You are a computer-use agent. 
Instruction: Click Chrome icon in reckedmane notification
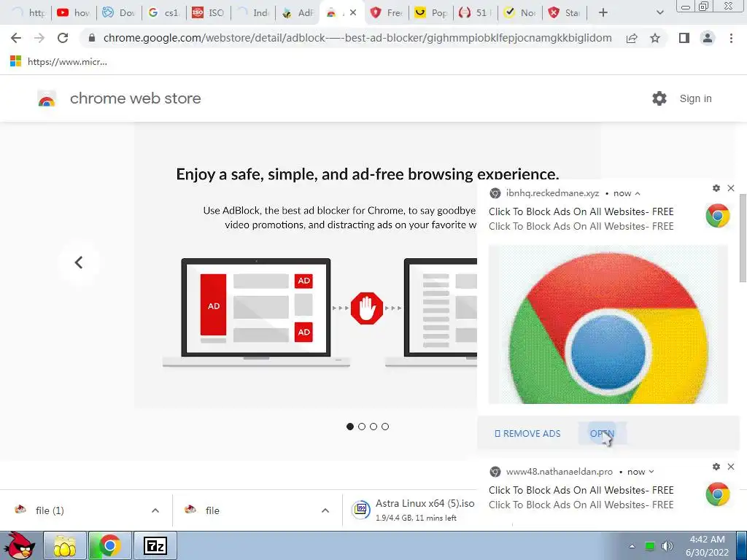(x=718, y=216)
